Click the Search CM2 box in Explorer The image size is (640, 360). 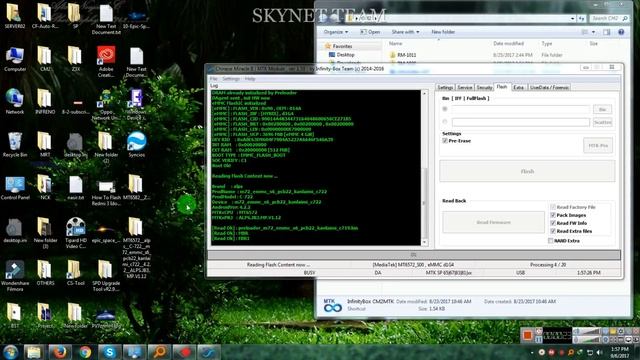coord(608,18)
